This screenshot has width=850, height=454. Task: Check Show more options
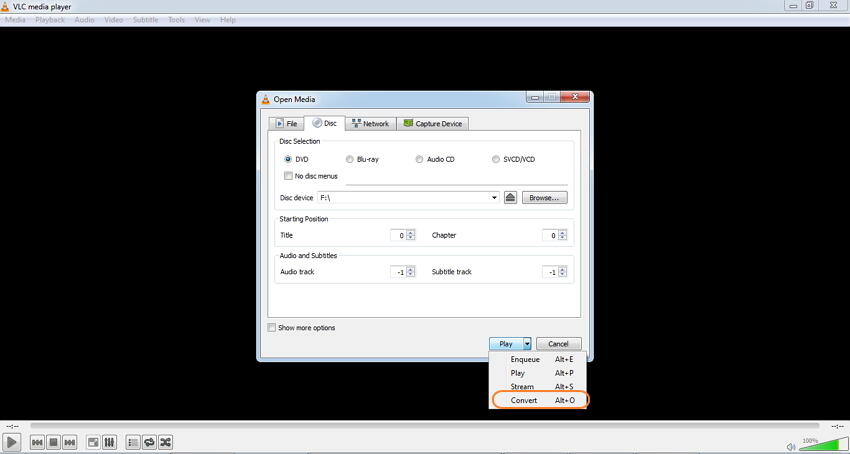pyautogui.click(x=271, y=328)
